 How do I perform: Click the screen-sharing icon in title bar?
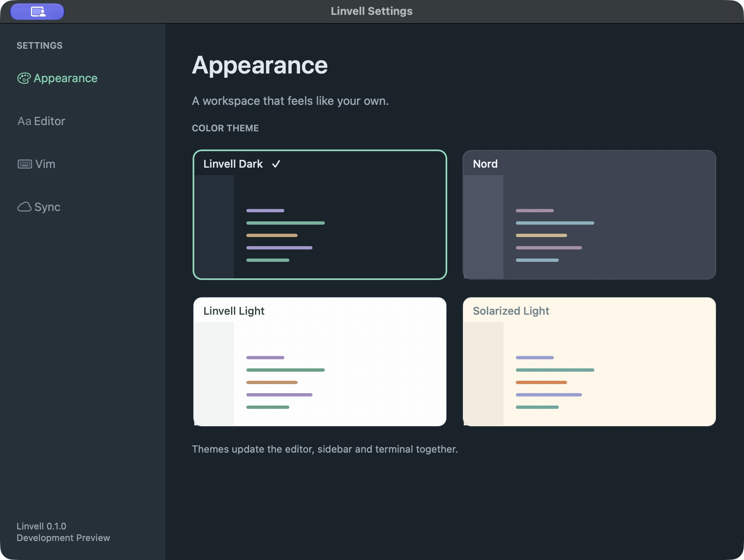tap(38, 12)
